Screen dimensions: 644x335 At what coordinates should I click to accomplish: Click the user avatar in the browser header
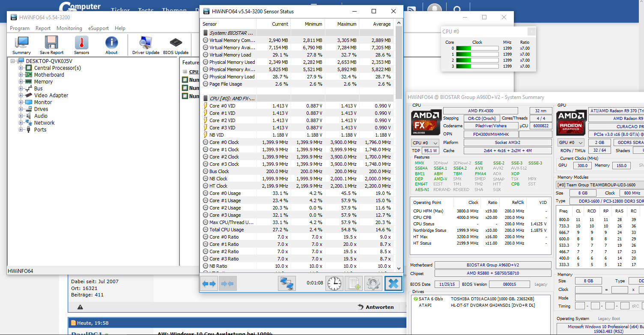pos(435,10)
